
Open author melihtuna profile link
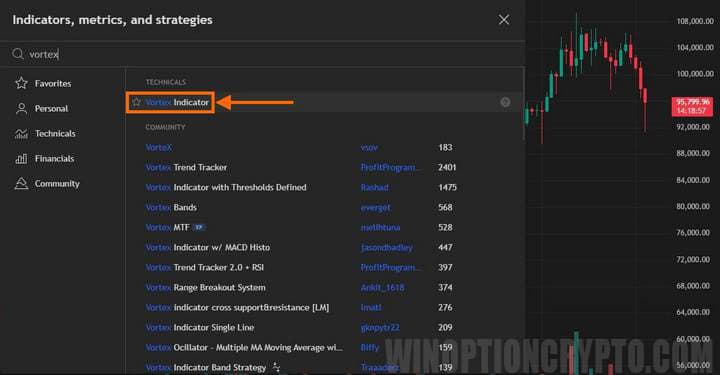(380, 227)
